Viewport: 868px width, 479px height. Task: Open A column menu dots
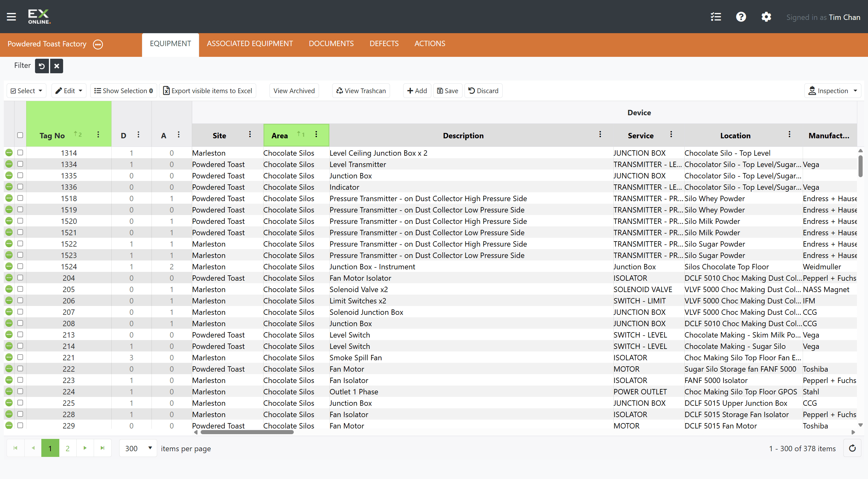179,135
